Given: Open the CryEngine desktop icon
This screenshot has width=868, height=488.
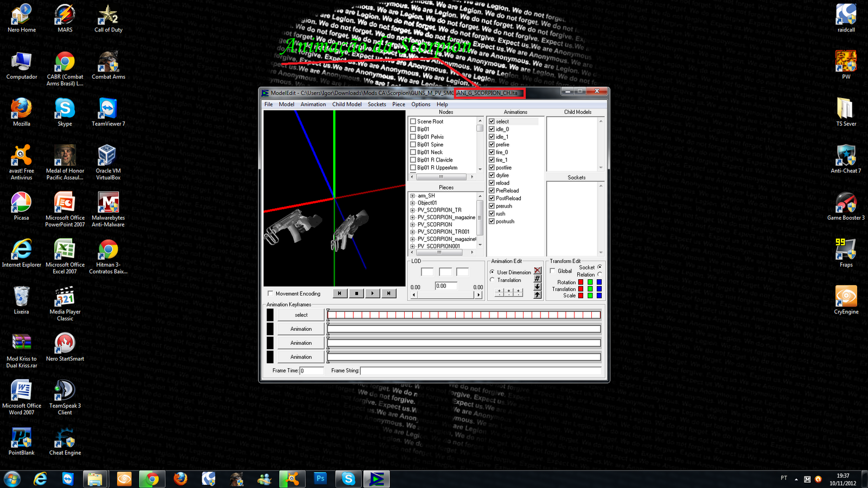Looking at the screenshot, I should pyautogui.click(x=846, y=300).
